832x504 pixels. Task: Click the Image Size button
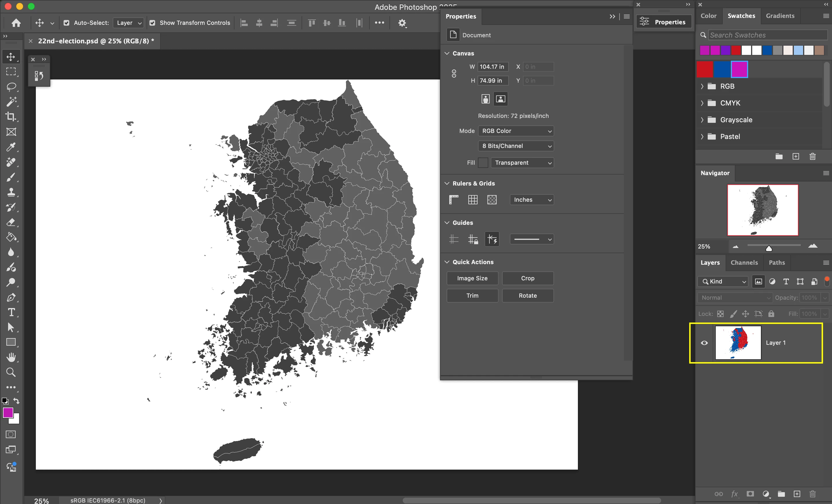click(472, 278)
